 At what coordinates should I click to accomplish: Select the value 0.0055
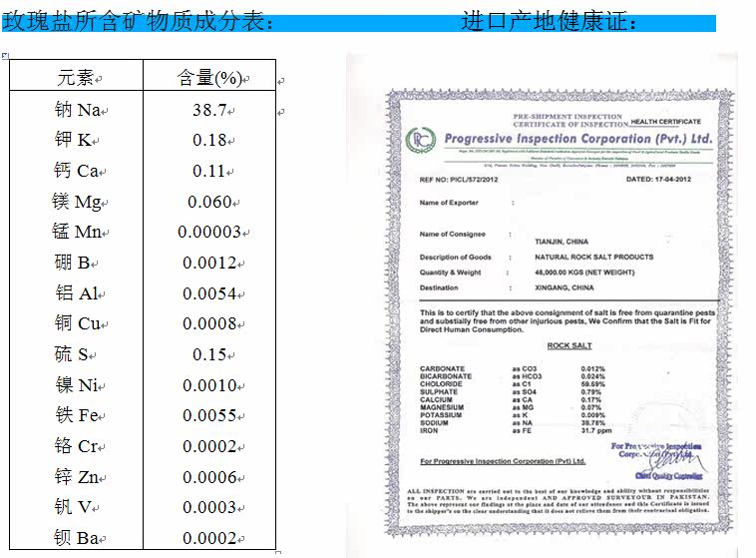coord(209,415)
